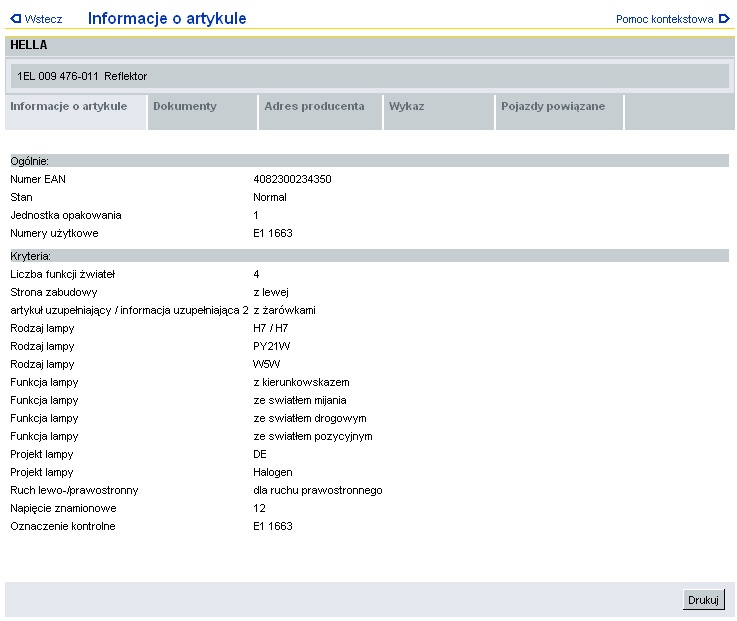The height and width of the screenshot is (621, 737).
Task: Click the value ze swiatłem drogowym
Action: [x=310, y=418]
